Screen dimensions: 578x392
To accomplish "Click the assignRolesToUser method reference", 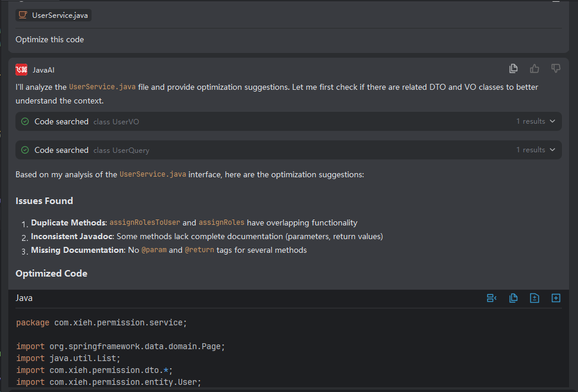I will [x=144, y=222].
